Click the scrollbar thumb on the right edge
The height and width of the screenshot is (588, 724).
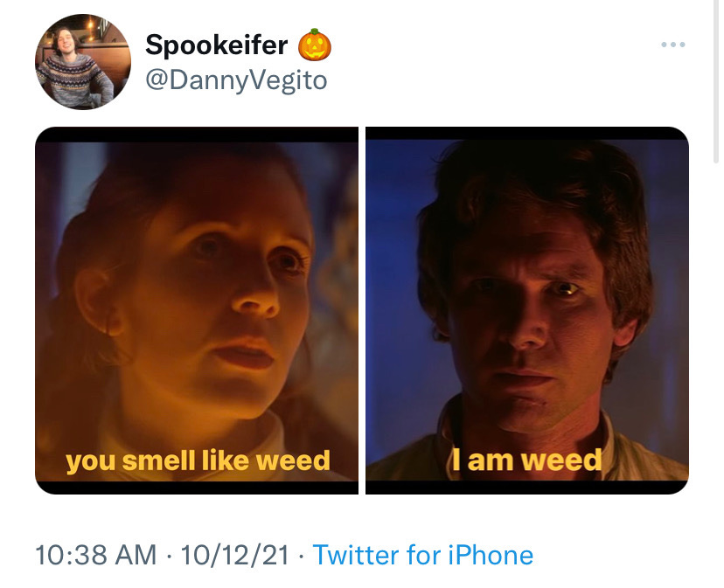[x=716, y=80]
